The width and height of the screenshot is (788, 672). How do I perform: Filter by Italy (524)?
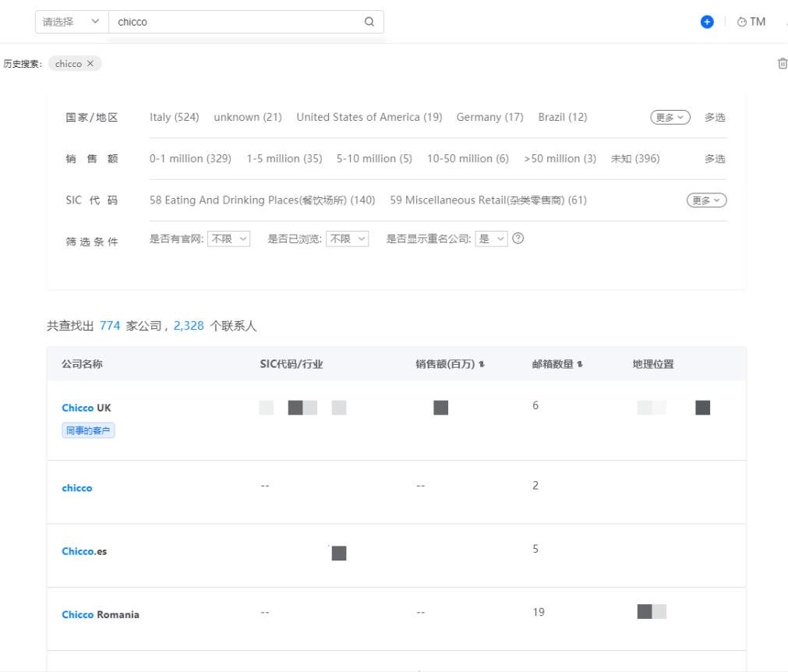174,117
